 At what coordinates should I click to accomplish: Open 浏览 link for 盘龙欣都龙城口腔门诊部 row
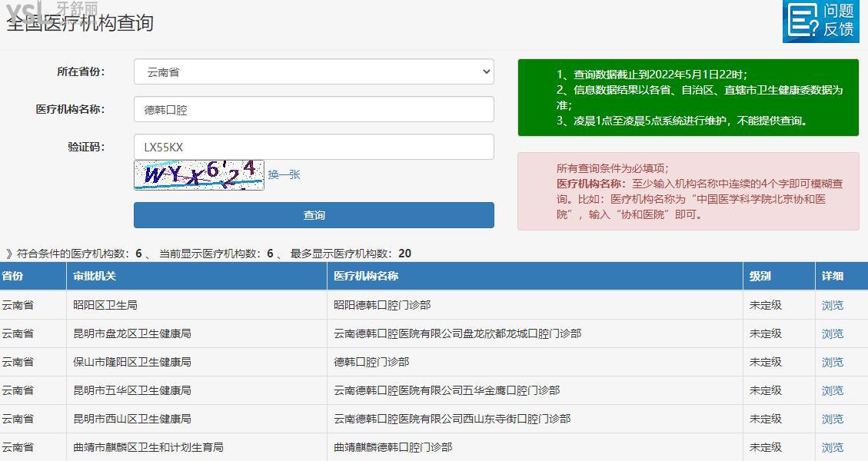click(x=832, y=333)
